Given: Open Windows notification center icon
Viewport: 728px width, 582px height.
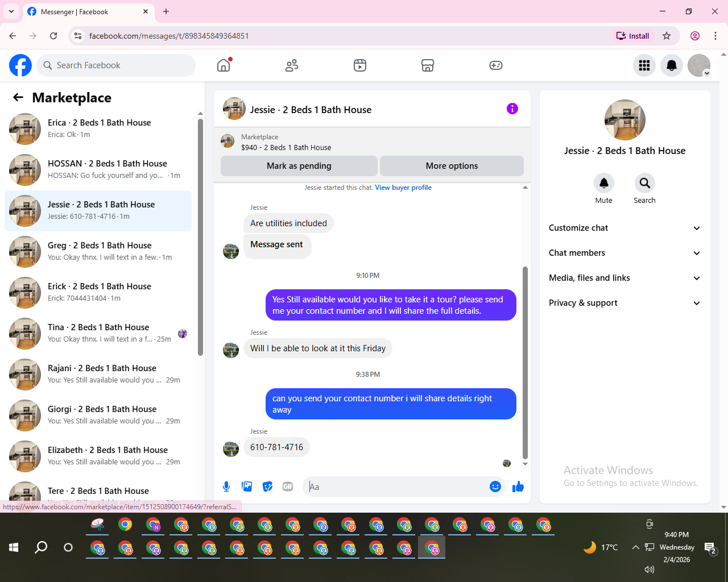Looking at the screenshot, I should 710,548.
